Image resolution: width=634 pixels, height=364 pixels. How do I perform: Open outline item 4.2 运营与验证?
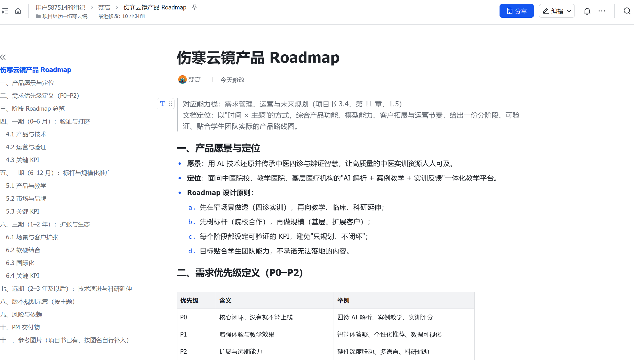[x=26, y=147]
